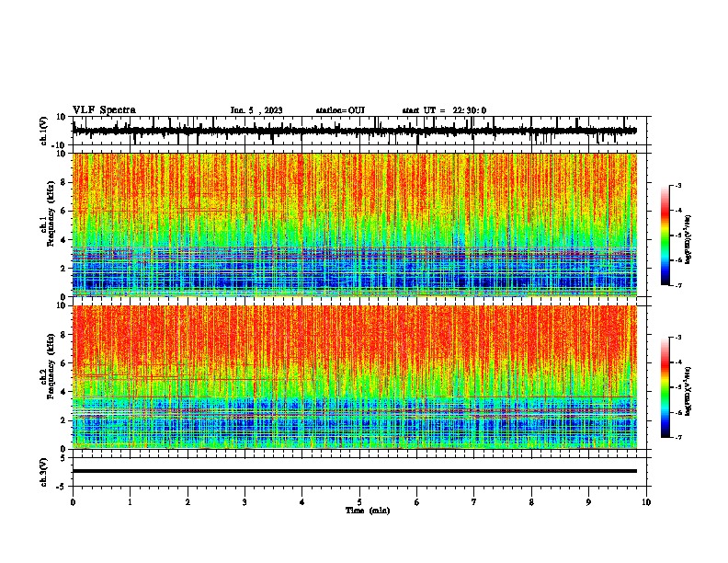
Task: Click the "start UT = 22:30:0" label
Action: pyautogui.click(x=444, y=110)
